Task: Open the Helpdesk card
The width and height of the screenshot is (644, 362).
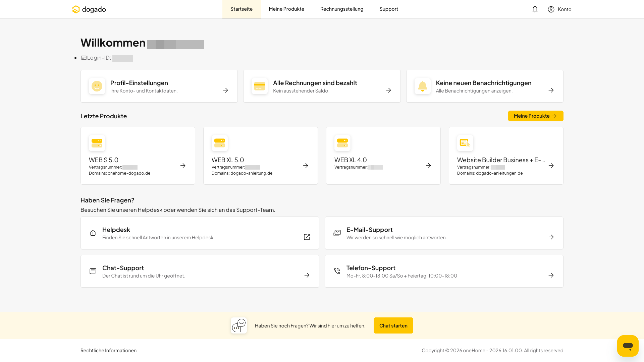Action: pyautogui.click(x=200, y=233)
